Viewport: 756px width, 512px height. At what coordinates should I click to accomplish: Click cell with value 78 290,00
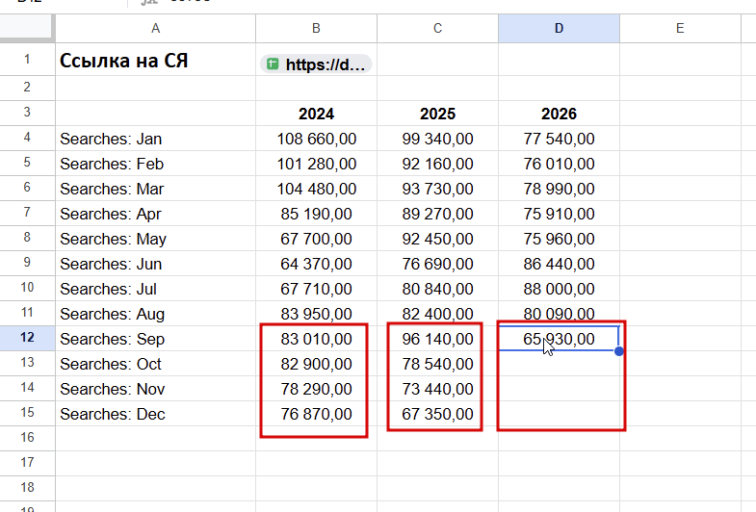click(316, 389)
